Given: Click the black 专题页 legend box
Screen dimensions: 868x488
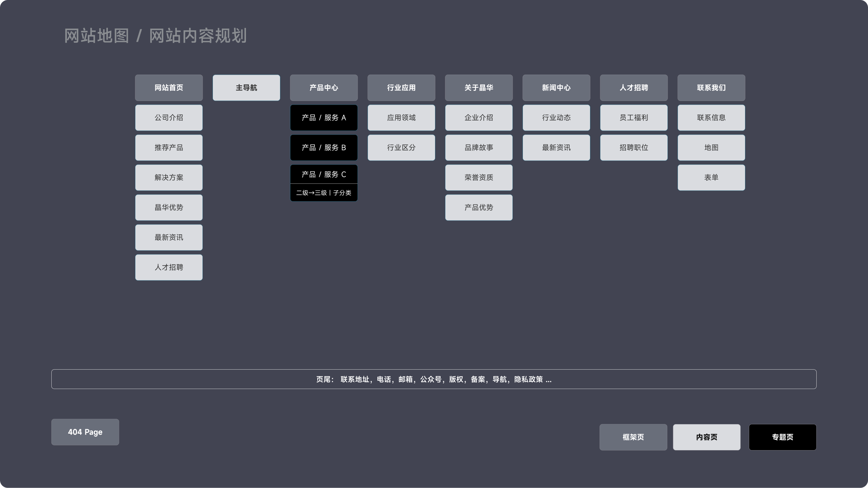Looking at the screenshot, I should click(782, 437).
